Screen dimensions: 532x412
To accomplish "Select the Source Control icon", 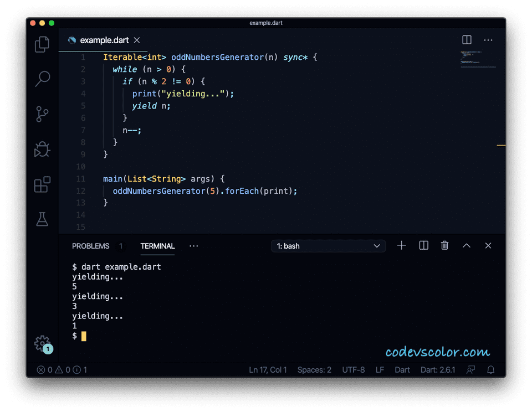I will (x=42, y=115).
